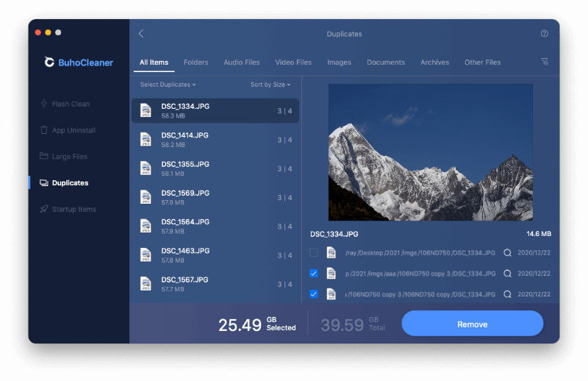This screenshot has width=588, height=381.
Task: Click the BuhoCleaner logo icon
Action: 49,63
